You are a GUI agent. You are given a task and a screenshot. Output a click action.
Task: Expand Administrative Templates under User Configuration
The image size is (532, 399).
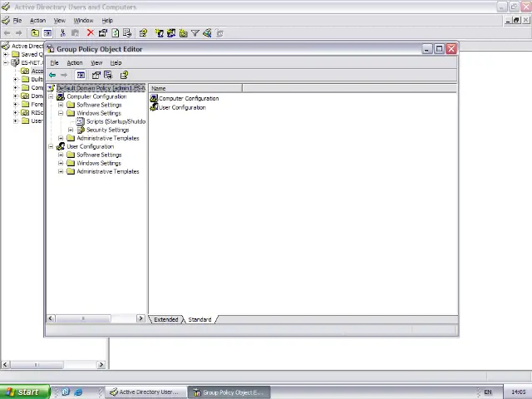61,171
